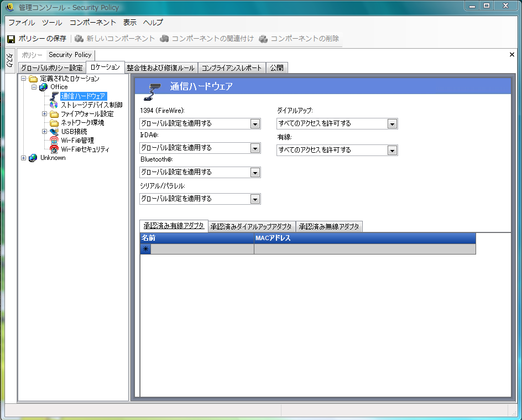
Task: Click the ファイアウォール設定 folder icon
Action: coord(54,114)
